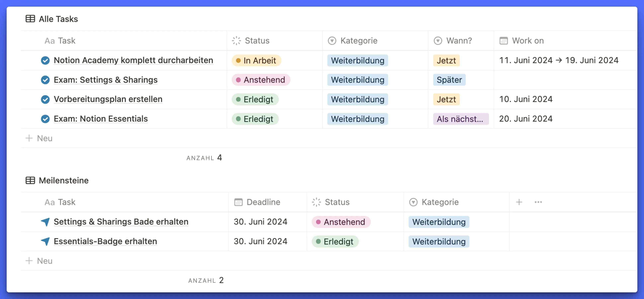644x299 pixels.
Task: Open the Als nächst... select tag
Action: click(x=460, y=119)
